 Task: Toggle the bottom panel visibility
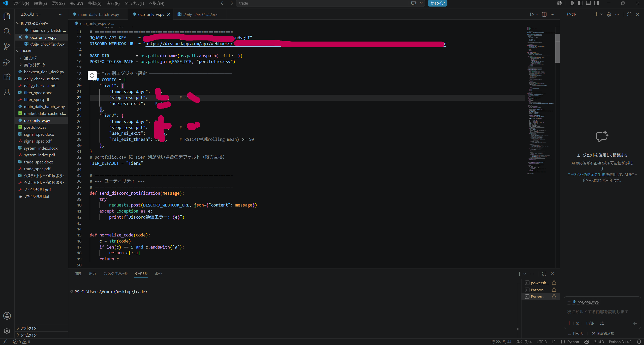pos(588,3)
